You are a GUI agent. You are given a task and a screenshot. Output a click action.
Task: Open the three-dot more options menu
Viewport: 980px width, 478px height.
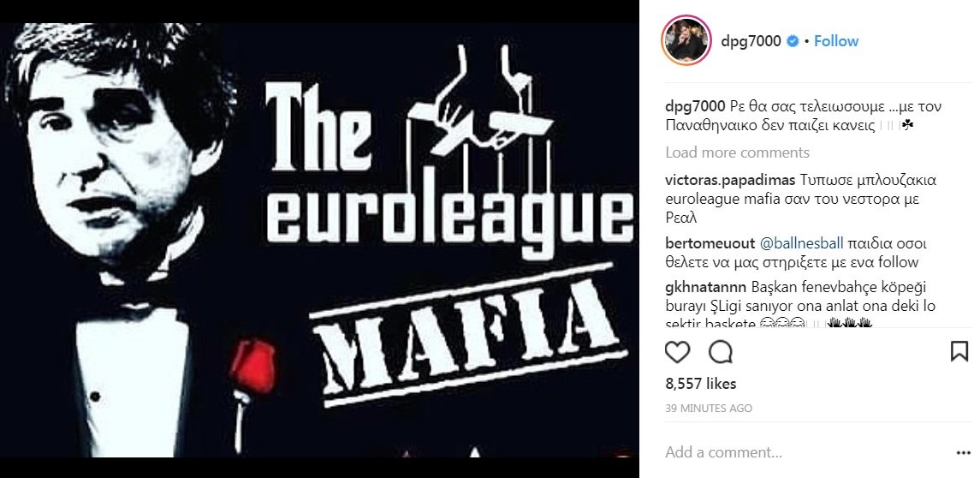click(x=963, y=452)
